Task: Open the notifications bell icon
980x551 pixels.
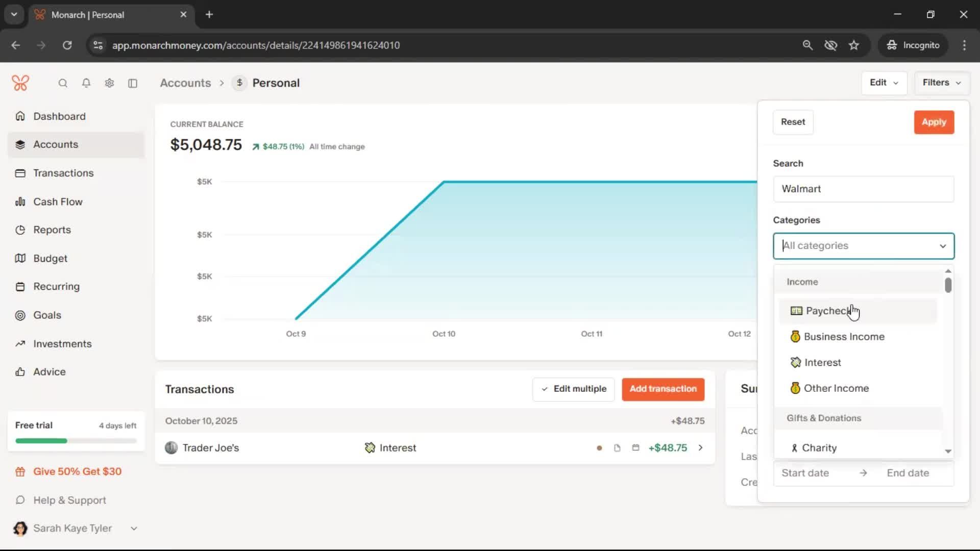Action: pos(86,83)
